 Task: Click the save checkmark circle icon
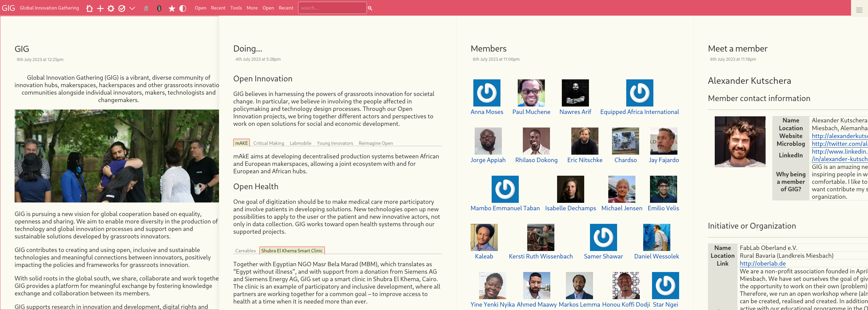pos(122,8)
